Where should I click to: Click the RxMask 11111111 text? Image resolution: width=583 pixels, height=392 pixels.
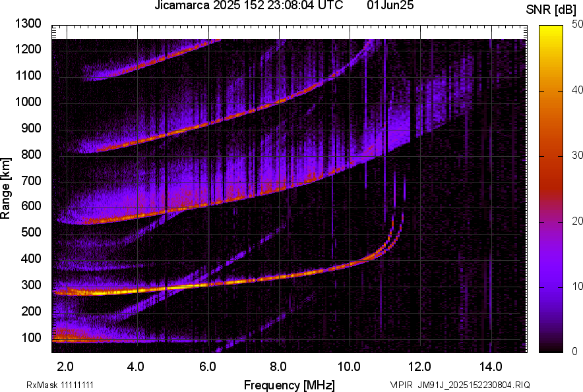coord(60,385)
